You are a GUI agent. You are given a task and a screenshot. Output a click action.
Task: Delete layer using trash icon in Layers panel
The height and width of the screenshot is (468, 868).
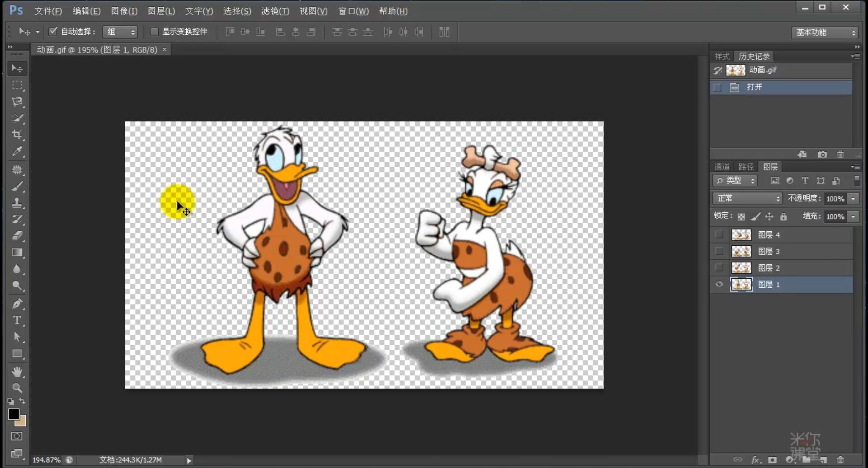coord(840,460)
